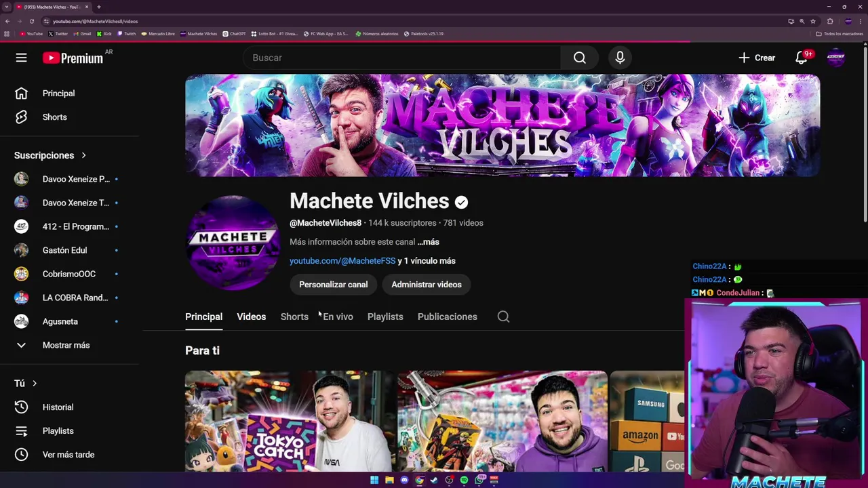Reload the page with refresh icon

31,21
